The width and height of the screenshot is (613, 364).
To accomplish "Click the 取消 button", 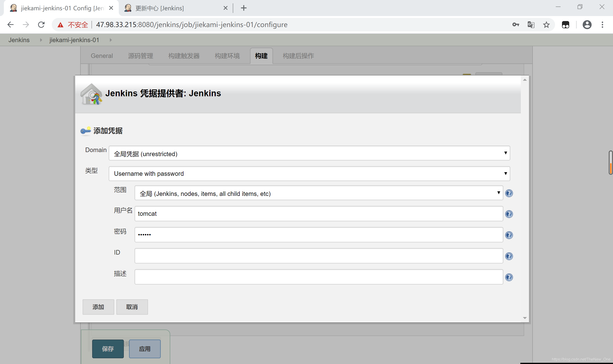I will point(132,307).
